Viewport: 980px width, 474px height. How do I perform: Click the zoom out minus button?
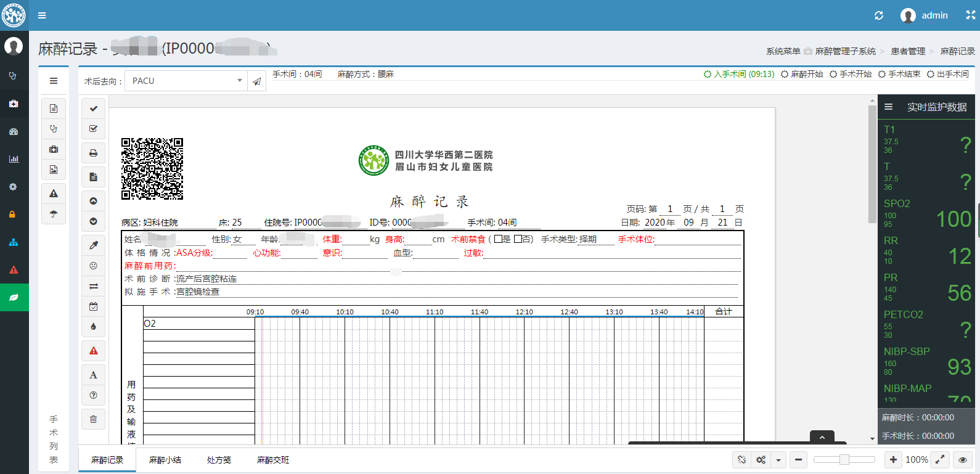coord(798,460)
